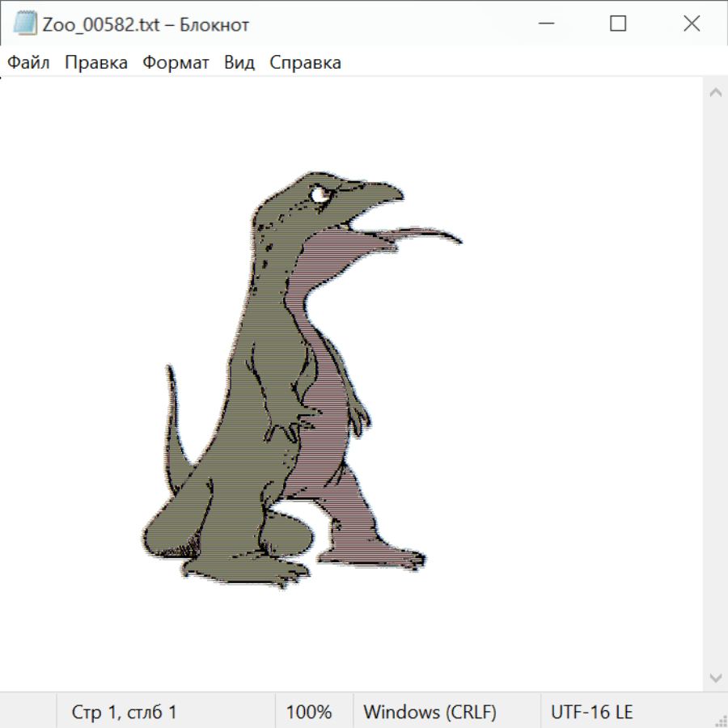
Task: Click the Notepad icon in title bar
Action: [25, 23]
